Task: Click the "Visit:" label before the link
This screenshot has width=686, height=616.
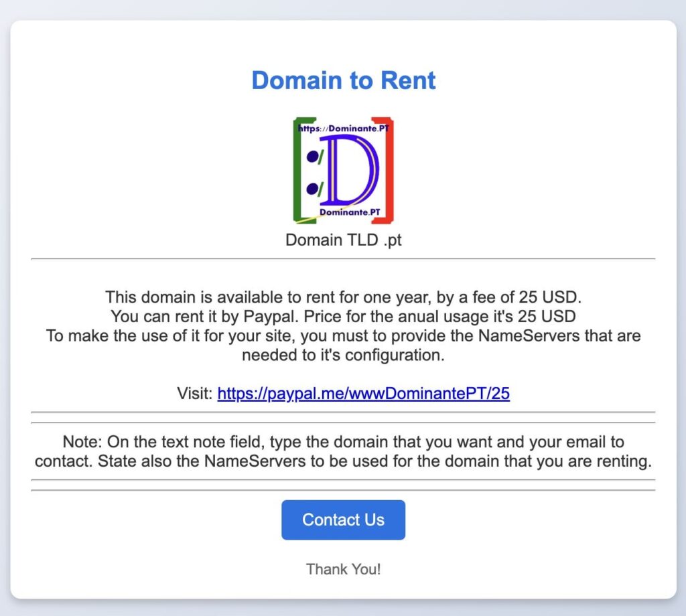Action: 195,393
